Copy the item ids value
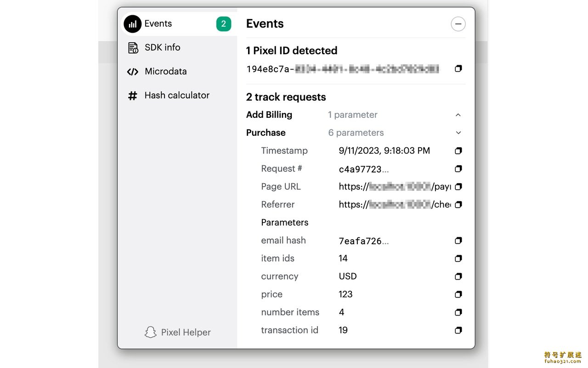 (458, 259)
